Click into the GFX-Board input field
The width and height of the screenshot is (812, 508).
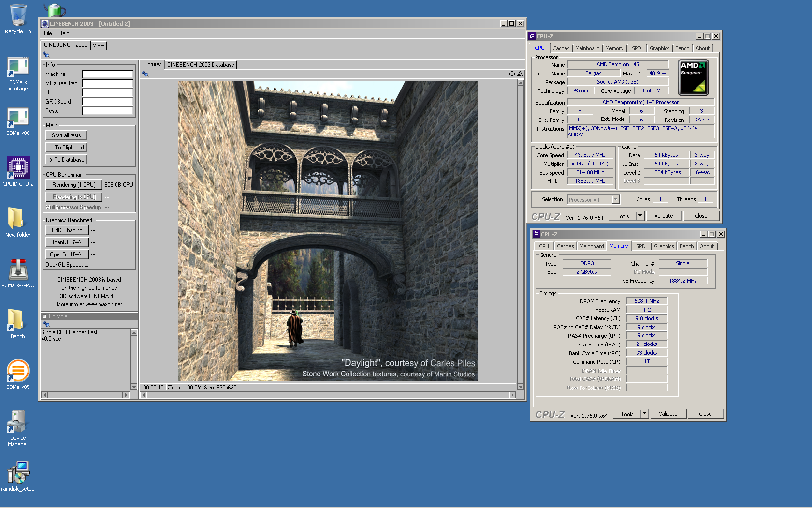tap(107, 102)
